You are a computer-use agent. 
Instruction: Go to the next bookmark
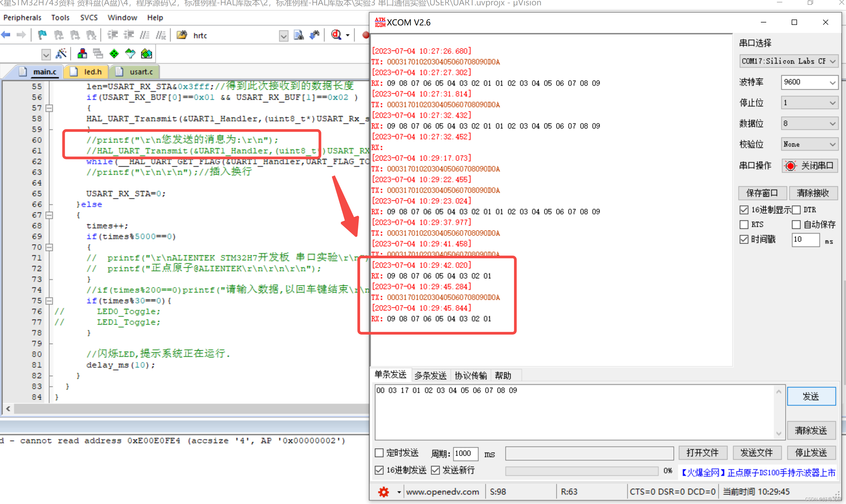[74, 35]
